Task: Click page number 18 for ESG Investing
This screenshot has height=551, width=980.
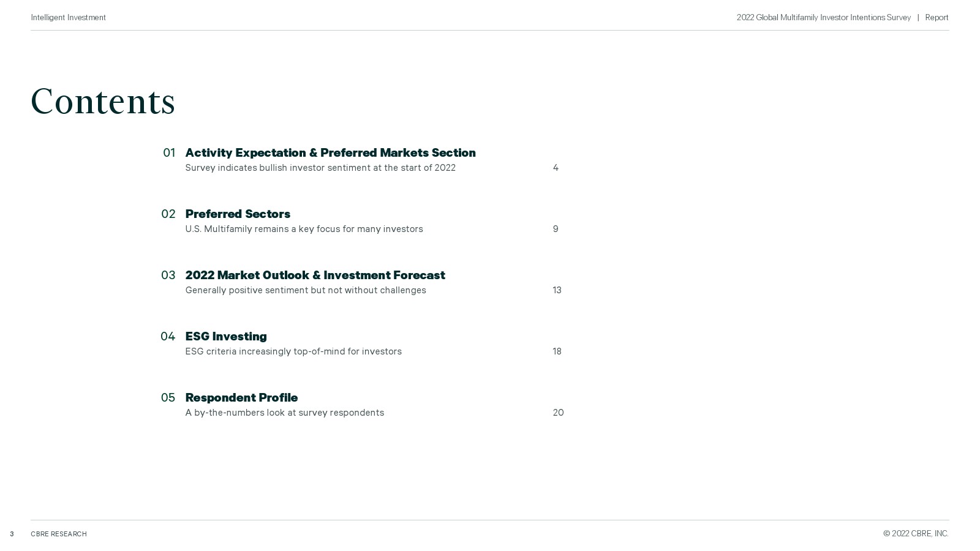Action: pos(557,351)
